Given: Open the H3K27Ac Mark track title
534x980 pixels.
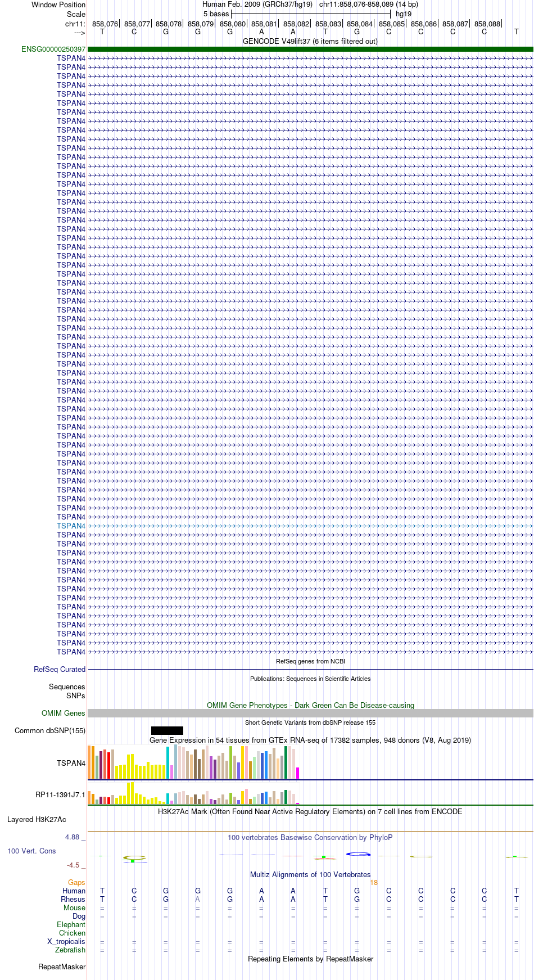Looking at the screenshot, I should pyautogui.click(x=310, y=811).
